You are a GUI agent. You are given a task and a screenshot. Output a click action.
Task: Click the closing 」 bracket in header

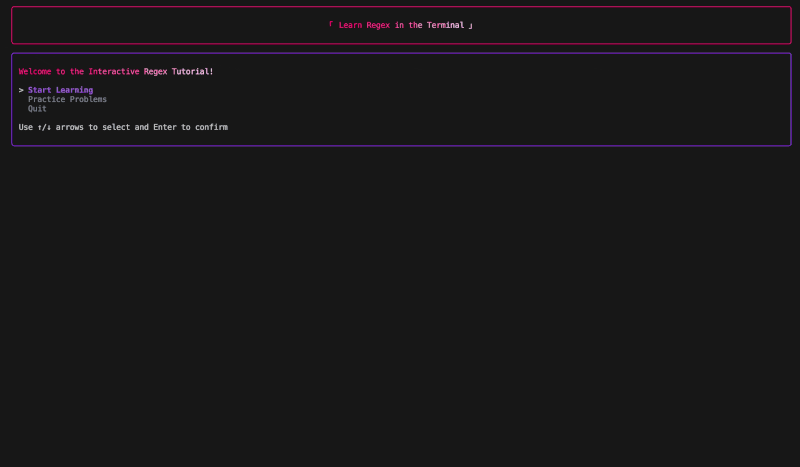(x=470, y=25)
